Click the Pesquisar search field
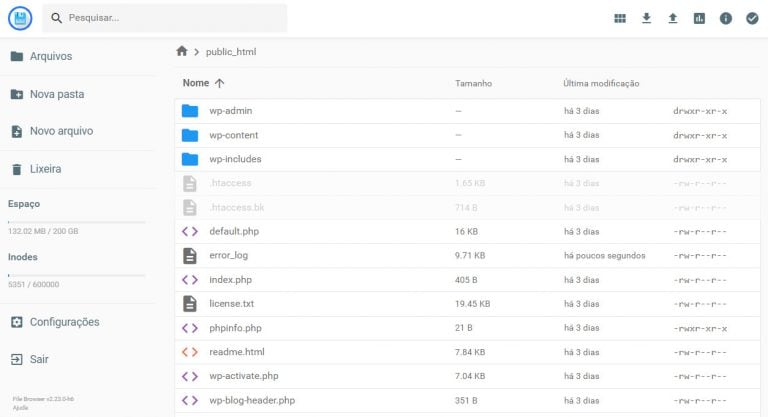768x417 pixels. click(x=170, y=18)
